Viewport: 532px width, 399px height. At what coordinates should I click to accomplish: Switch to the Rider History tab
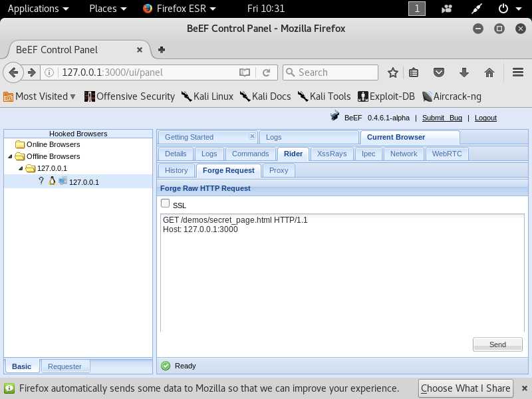click(x=176, y=170)
